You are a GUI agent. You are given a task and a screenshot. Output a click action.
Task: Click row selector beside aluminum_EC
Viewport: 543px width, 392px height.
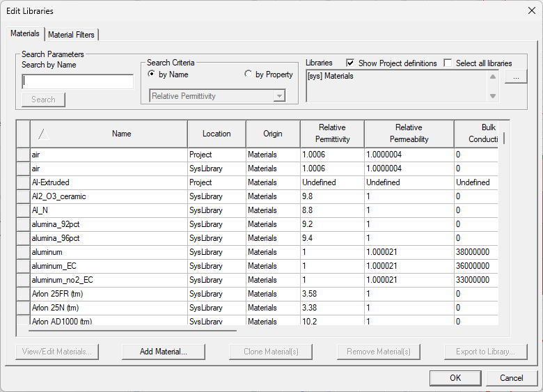[x=23, y=266]
